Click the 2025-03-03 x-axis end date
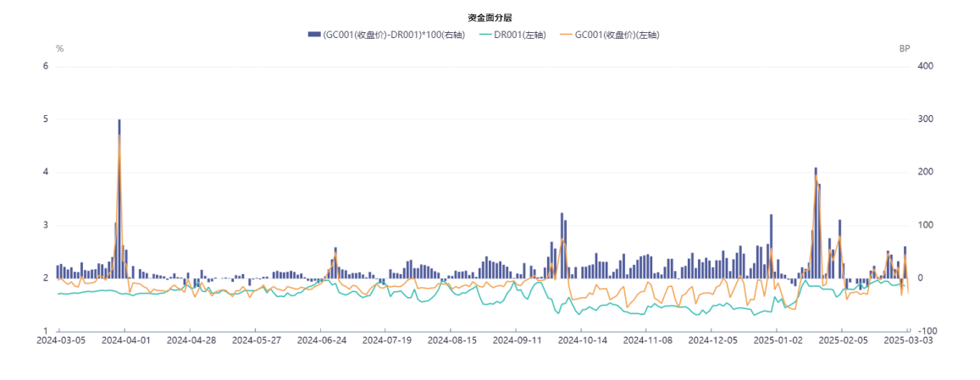Viewport: 980px width, 380px height. point(907,340)
